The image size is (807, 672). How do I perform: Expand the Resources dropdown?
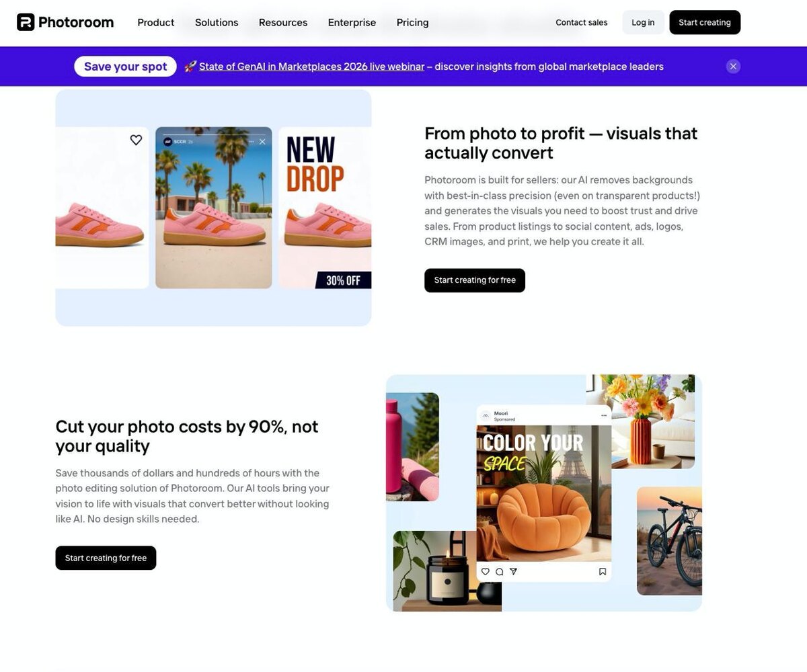click(x=283, y=22)
